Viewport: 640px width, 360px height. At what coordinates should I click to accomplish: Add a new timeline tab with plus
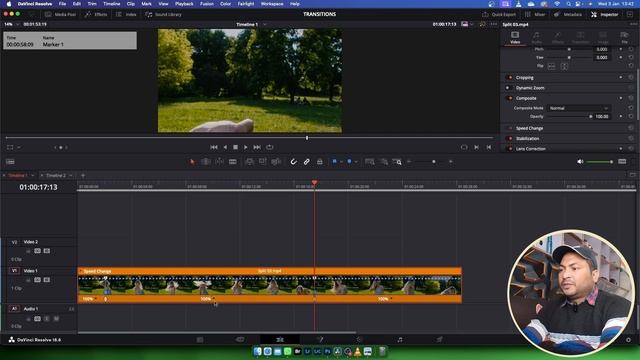(83, 176)
